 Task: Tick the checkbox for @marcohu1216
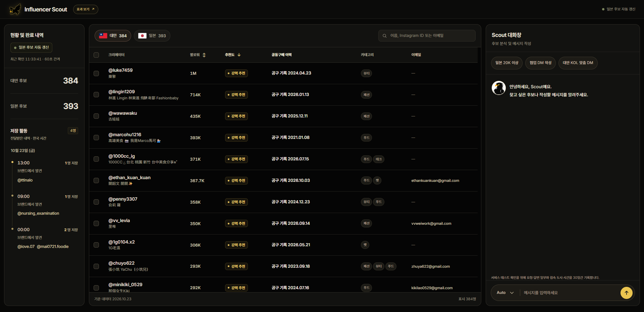(96, 138)
